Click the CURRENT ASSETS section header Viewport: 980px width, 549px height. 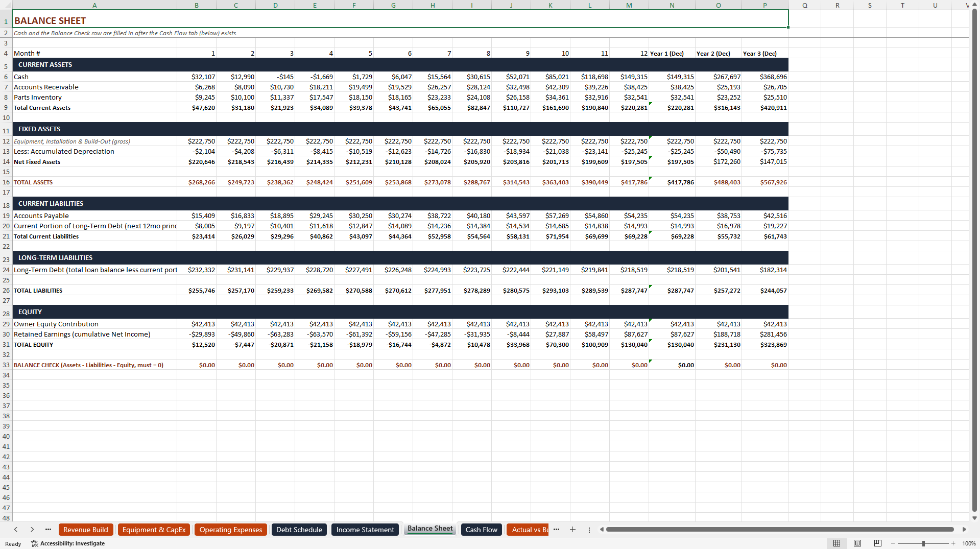click(400, 65)
